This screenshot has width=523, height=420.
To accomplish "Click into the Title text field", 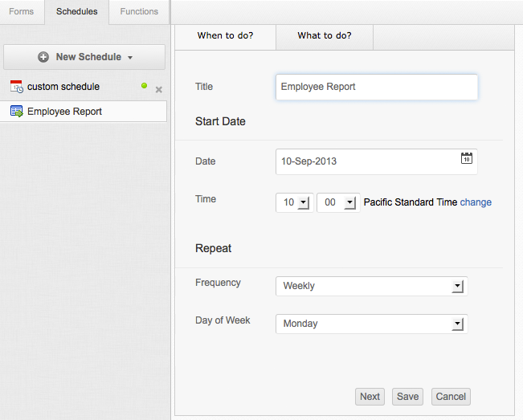I will pyautogui.click(x=376, y=87).
